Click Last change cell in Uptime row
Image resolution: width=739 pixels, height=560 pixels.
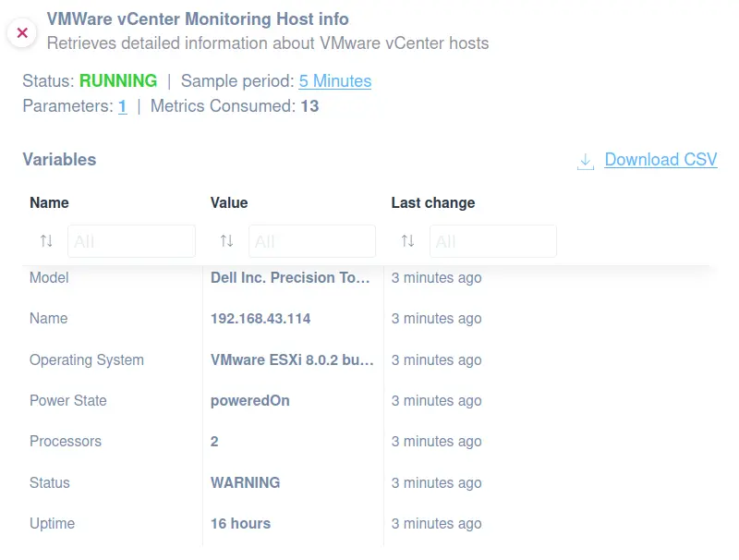[x=436, y=523]
